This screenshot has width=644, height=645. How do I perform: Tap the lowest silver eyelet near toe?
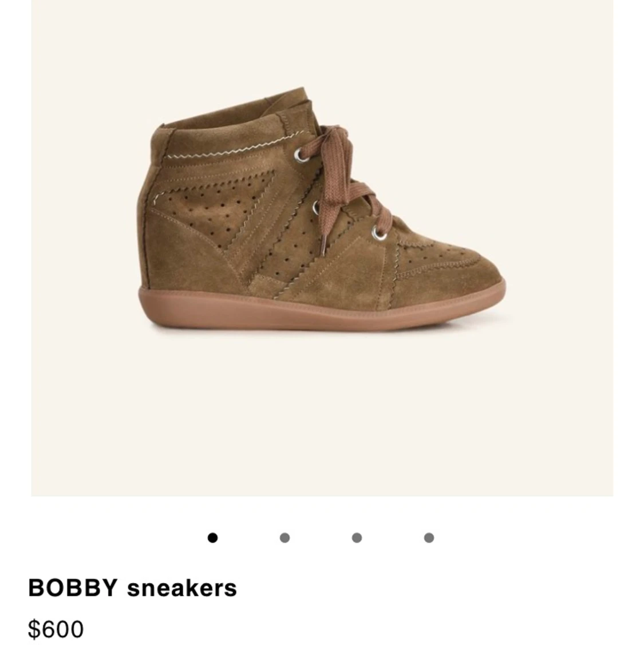click(x=379, y=234)
